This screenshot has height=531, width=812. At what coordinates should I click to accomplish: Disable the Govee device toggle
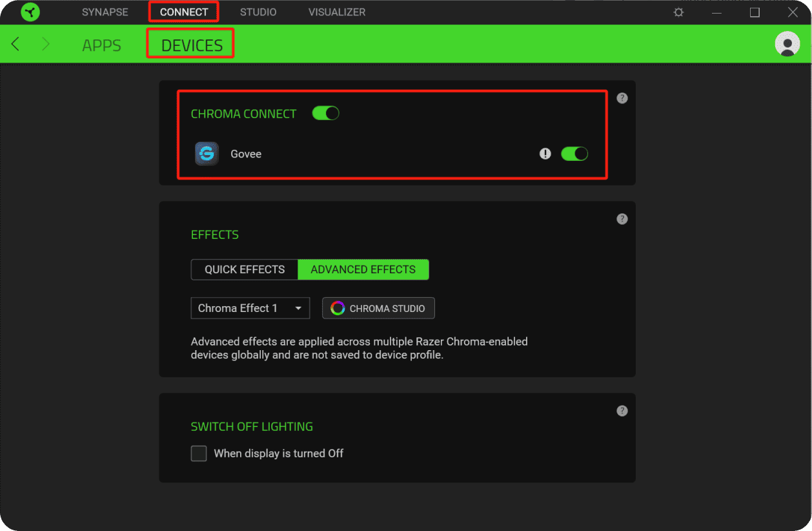(x=574, y=154)
